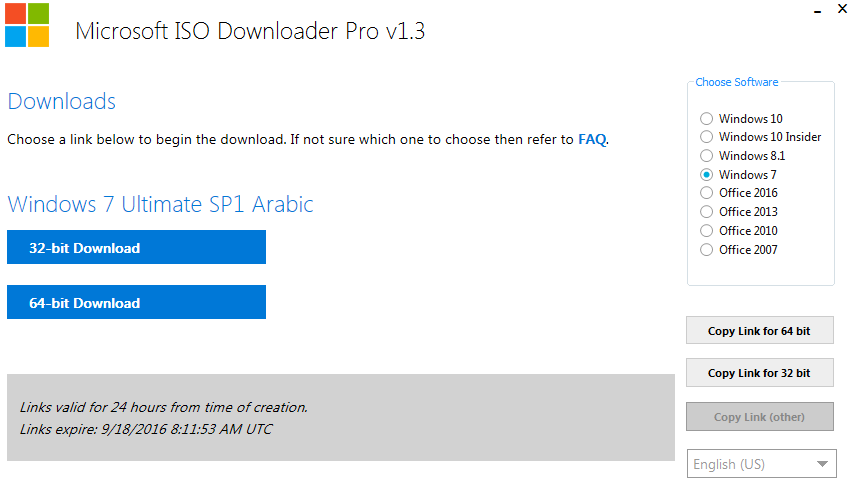Choose the Office 2013 radio button
The image size is (856, 495).
pos(707,212)
